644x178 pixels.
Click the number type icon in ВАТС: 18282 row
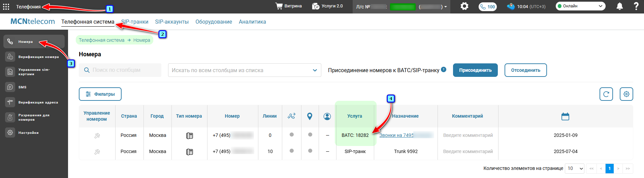189,136
